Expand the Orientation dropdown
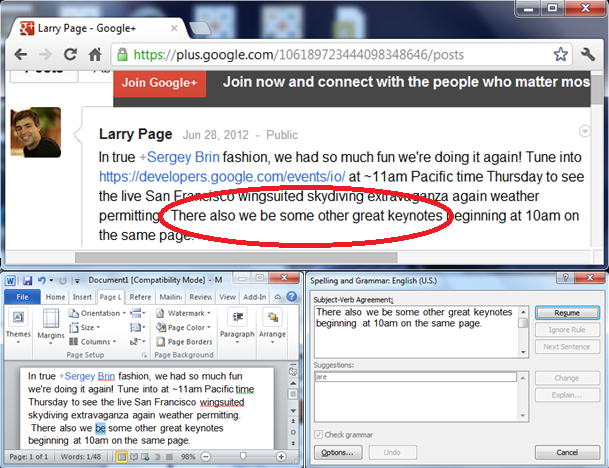The image size is (609, 468). point(97,313)
